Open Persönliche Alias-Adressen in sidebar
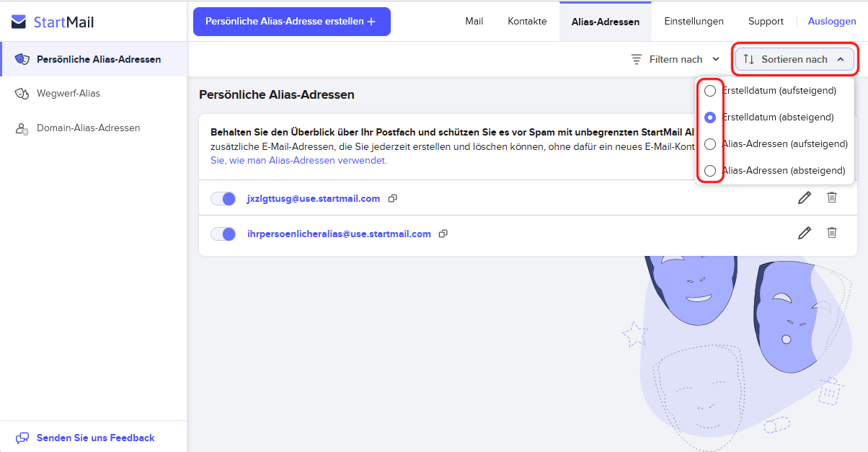The width and height of the screenshot is (868, 452). (94, 59)
